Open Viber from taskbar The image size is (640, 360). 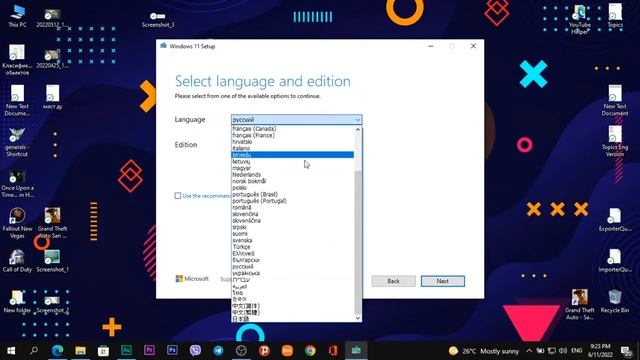[x=195, y=350]
